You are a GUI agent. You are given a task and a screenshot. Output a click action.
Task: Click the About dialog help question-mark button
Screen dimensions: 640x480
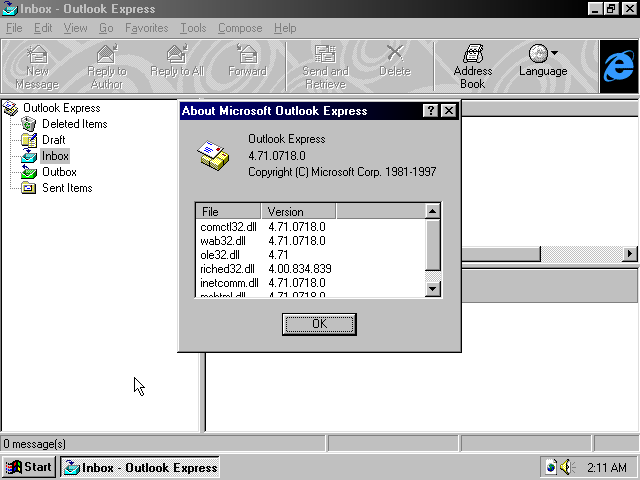[x=431, y=111]
